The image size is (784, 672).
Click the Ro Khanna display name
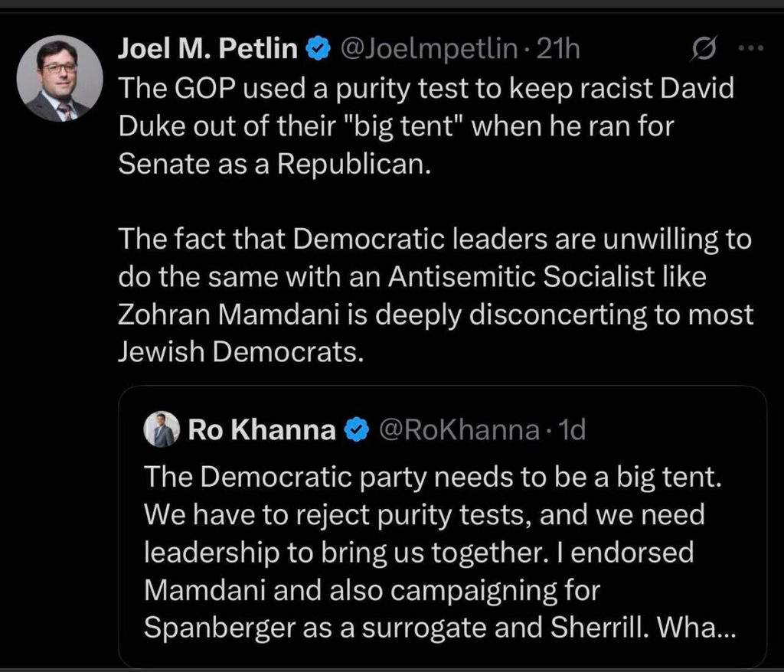(x=261, y=431)
